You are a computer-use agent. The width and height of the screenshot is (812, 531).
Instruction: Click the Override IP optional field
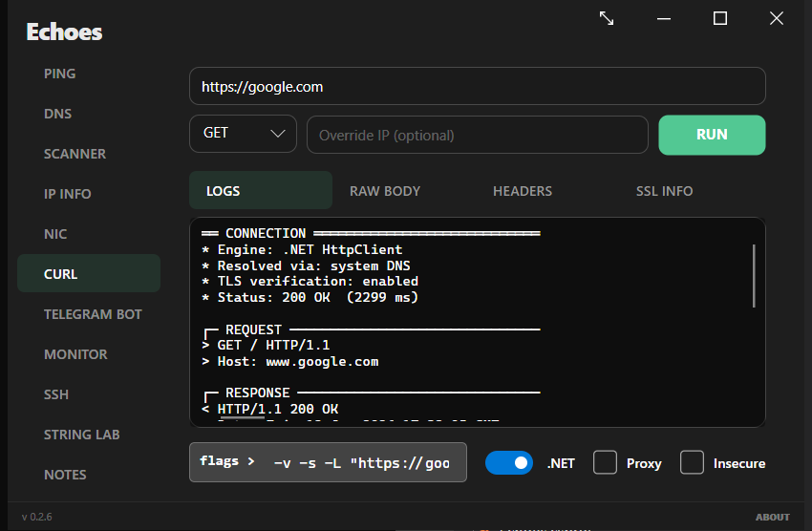pyautogui.click(x=477, y=135)
